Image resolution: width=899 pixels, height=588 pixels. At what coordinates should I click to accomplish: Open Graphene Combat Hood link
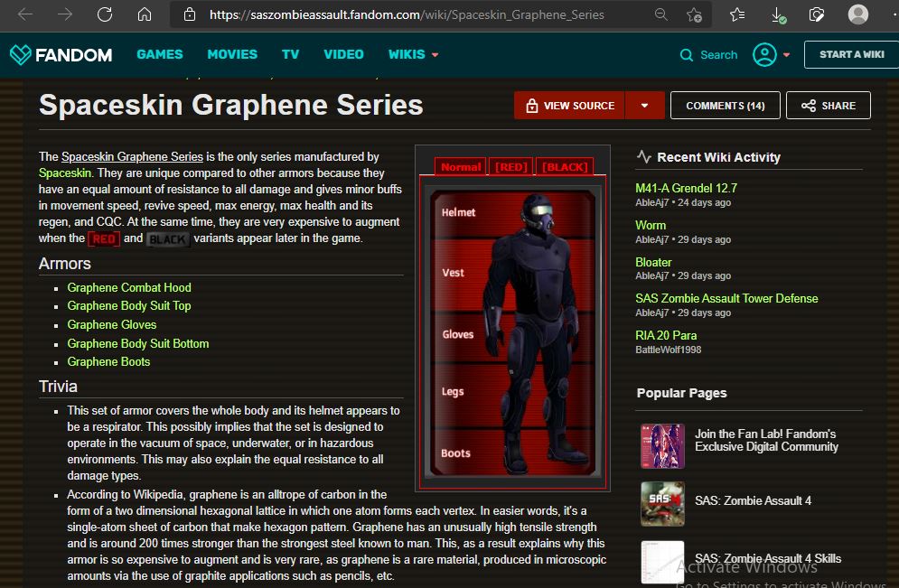pos(129,288)
